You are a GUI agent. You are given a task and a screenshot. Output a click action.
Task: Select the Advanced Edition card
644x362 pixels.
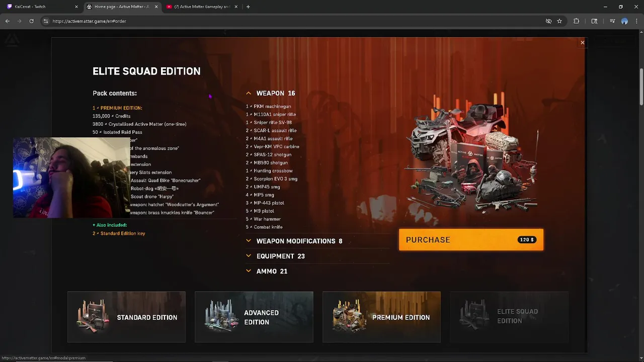(254, 317)
